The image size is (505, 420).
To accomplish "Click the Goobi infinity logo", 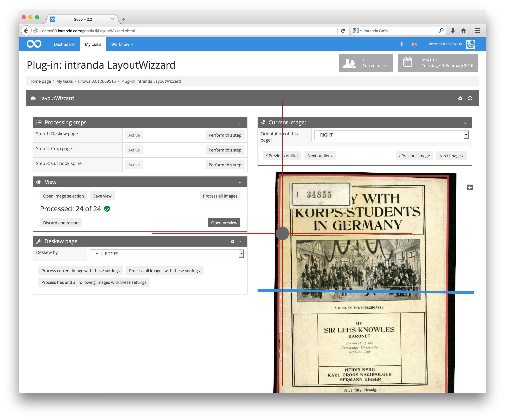I will (x=34, y=44).
